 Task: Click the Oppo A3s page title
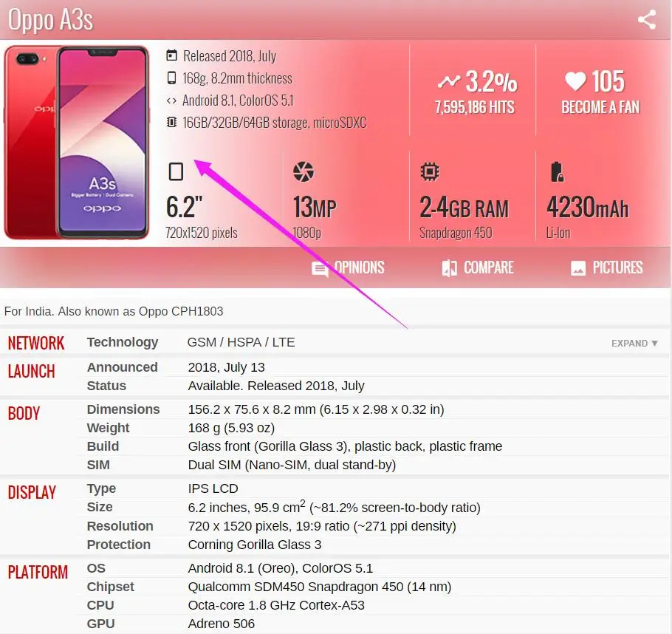coord(50,20)
